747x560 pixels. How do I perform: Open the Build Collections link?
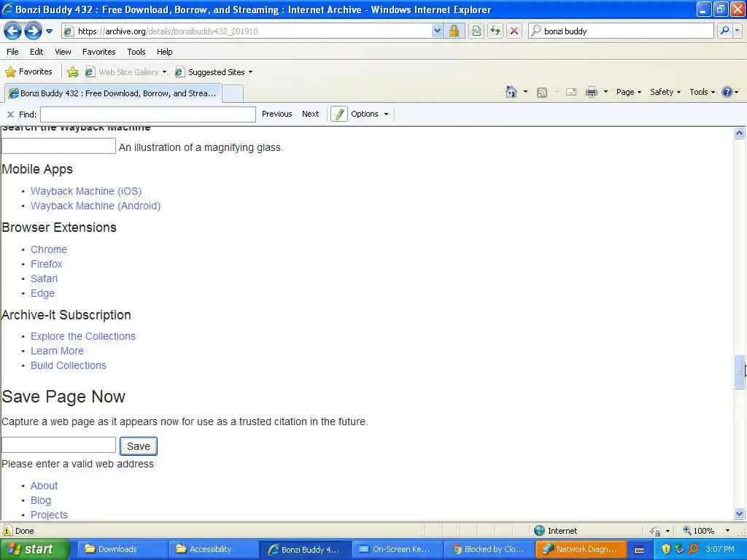coord(68,365)
